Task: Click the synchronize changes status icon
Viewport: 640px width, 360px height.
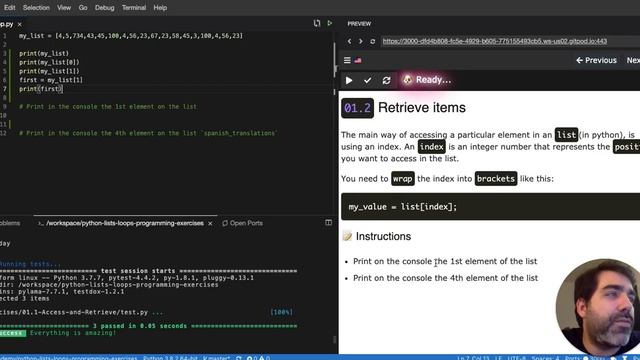Action: [239, 358]
